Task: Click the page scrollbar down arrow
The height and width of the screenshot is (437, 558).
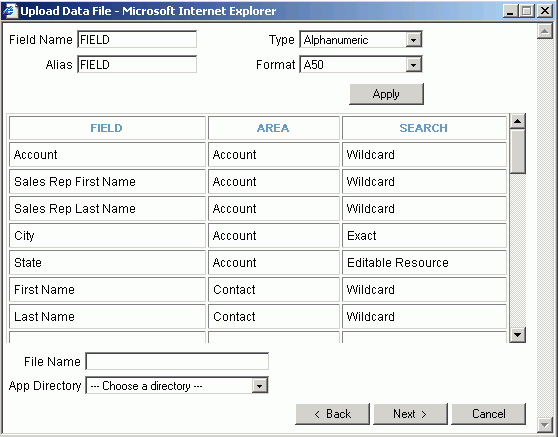Action: (x=544, y=424)
